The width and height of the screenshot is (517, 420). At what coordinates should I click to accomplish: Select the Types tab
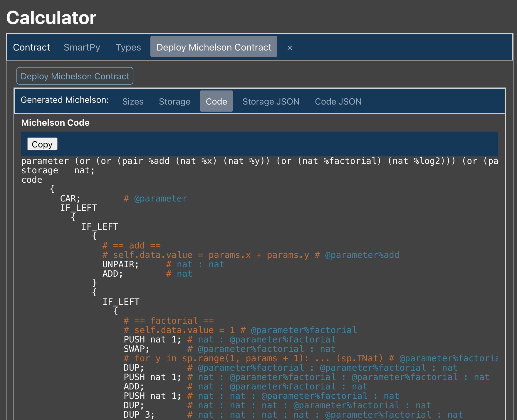click(128, 47)
